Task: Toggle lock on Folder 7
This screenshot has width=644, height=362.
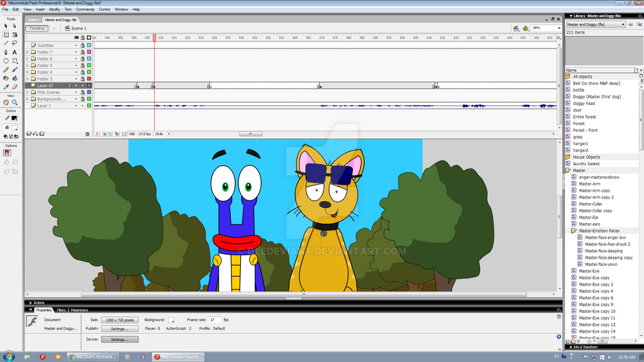Action: pos(82,52)
